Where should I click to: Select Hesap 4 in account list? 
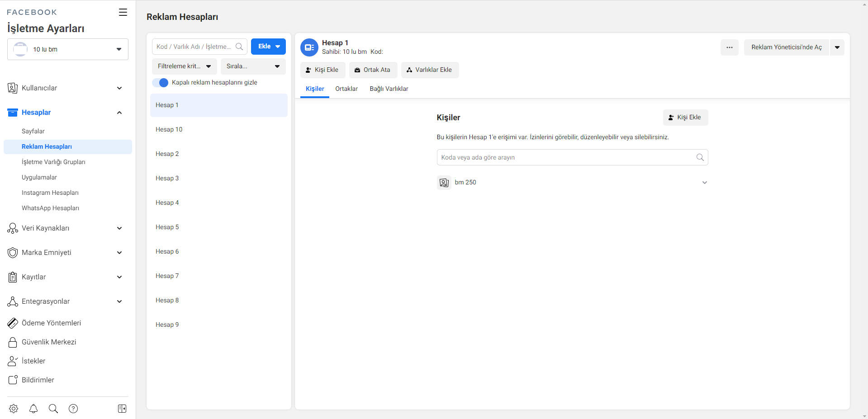[219, 203]
